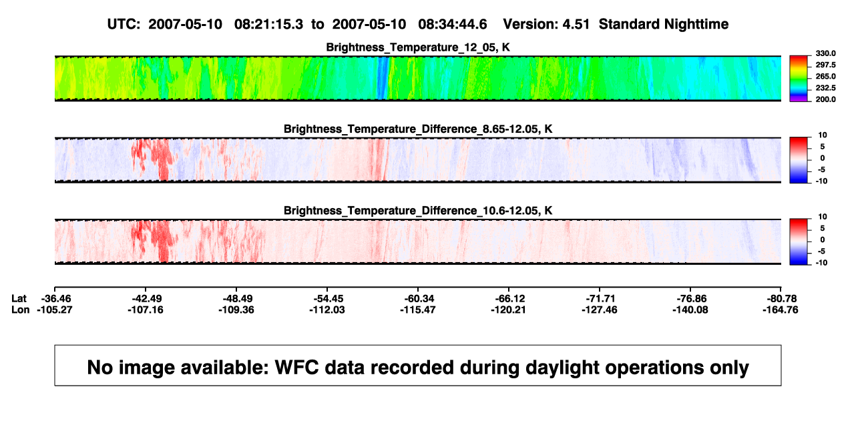This screenshot has width=868, height=445.
Task: Click longitude value -164.76
Action: coord(782,310)
